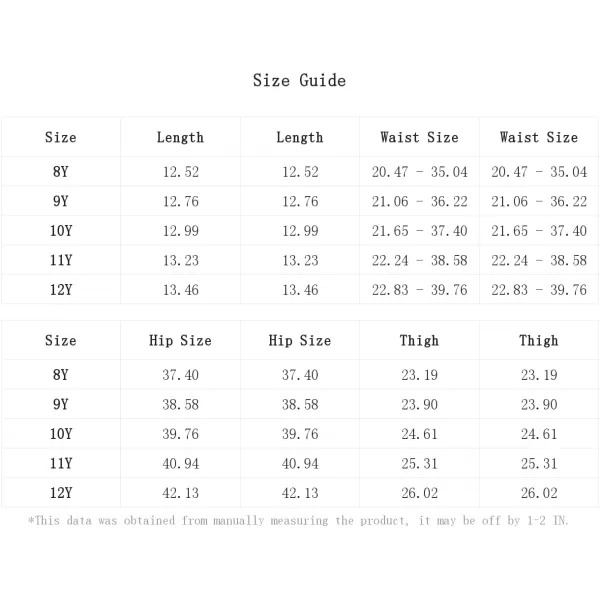Viewport: 600px width, 600px height.
Task: Select the first 13.46 Length value
Action: pos(181,290)
